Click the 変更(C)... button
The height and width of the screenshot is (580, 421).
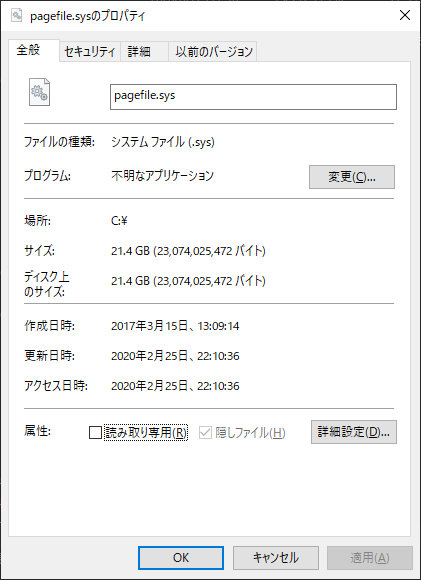352,177
